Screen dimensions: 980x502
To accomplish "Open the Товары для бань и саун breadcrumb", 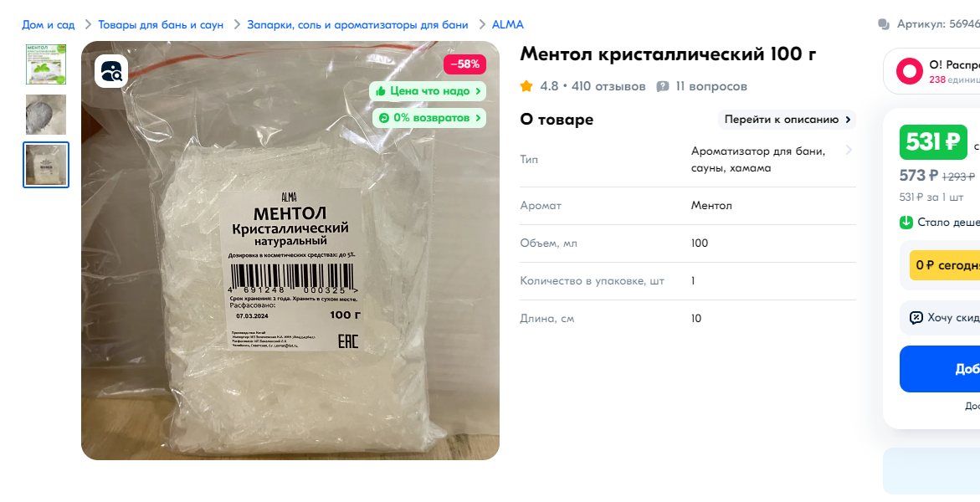I will pyautogui.click(x=161, y=25).
